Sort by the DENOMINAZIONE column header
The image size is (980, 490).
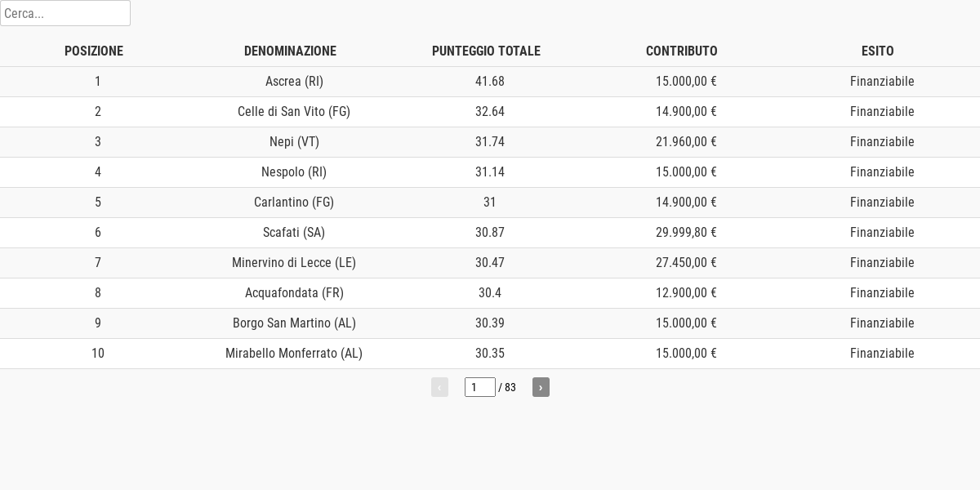point(290,51)
